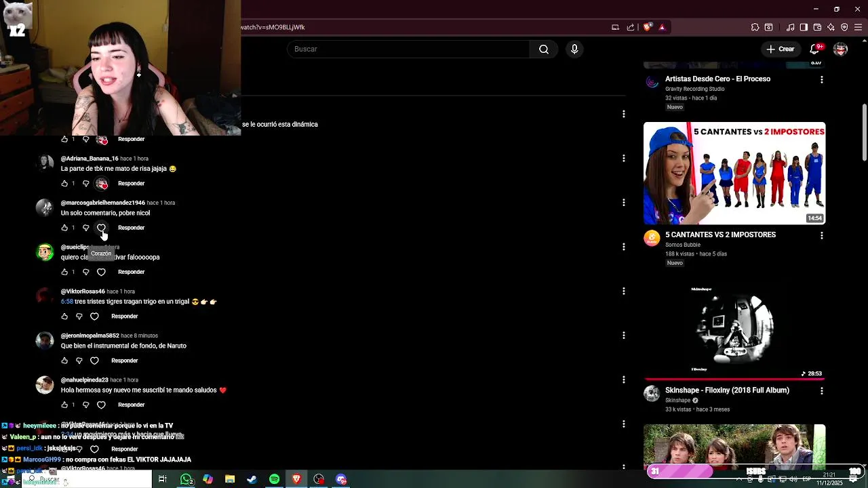
Task: Open Copilot from the taskbar
Action: coord(208,479)
